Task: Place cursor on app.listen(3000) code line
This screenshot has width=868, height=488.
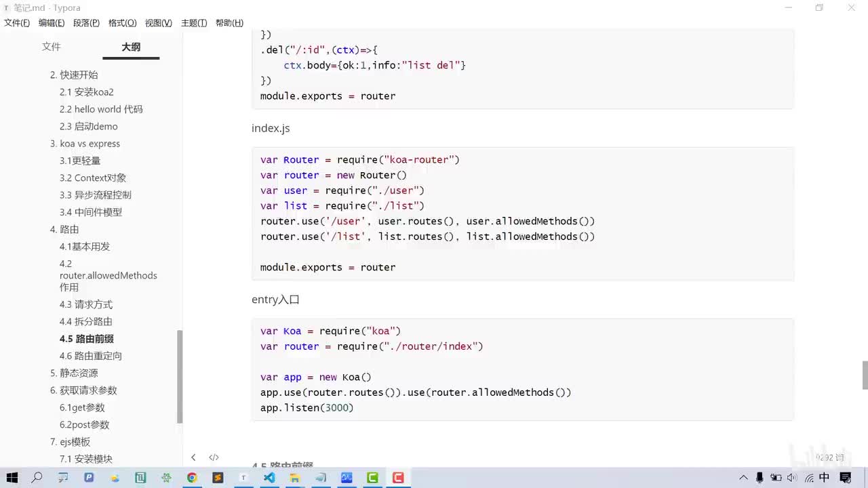Action: [307, 408]
